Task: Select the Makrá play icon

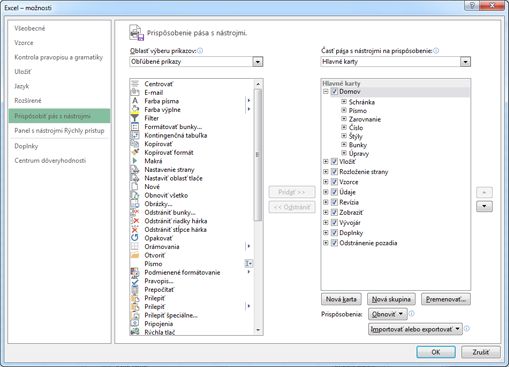Action: (x=135, y=161)
